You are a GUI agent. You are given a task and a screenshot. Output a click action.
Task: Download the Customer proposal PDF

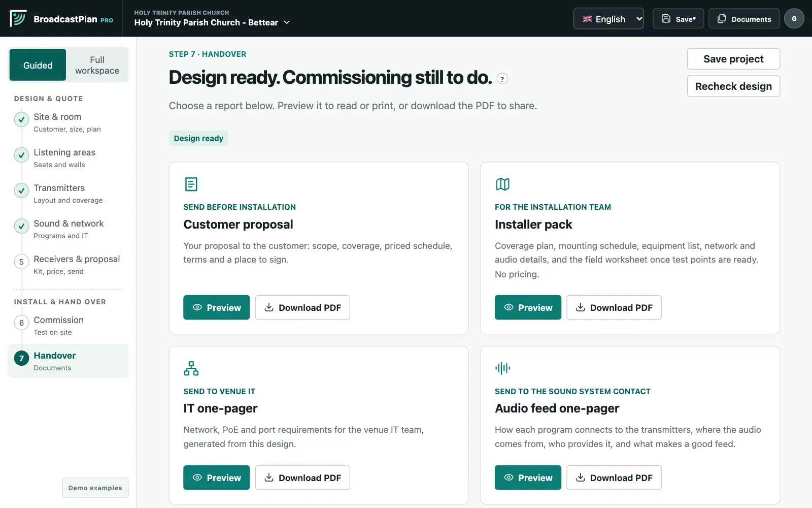302,307
